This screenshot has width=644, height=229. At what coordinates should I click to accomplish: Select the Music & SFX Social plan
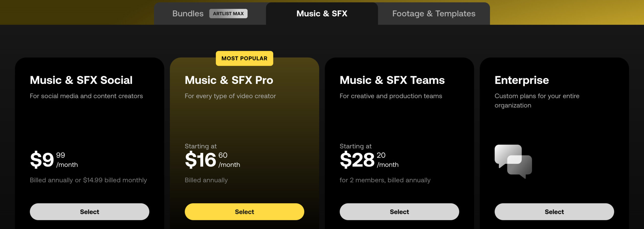coord(90,212)
